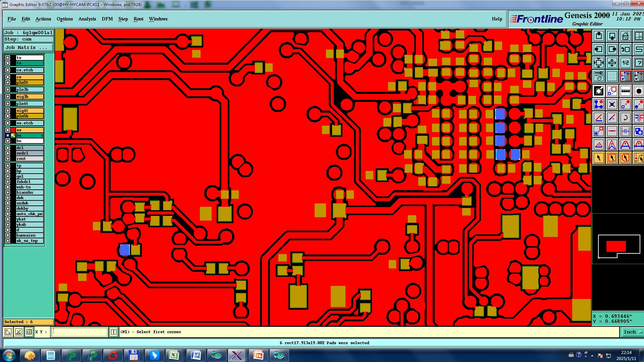644x362 pixels.
Task: Click the Help menu button
Action: pos(497,19)
